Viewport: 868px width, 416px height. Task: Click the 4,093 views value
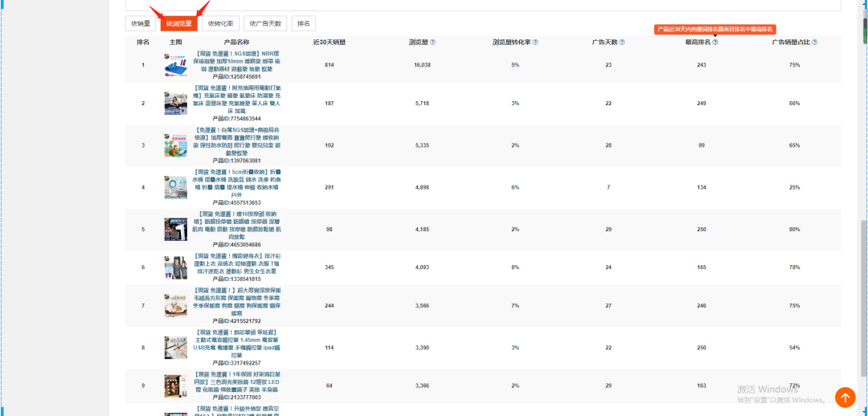tap(422, 267)
